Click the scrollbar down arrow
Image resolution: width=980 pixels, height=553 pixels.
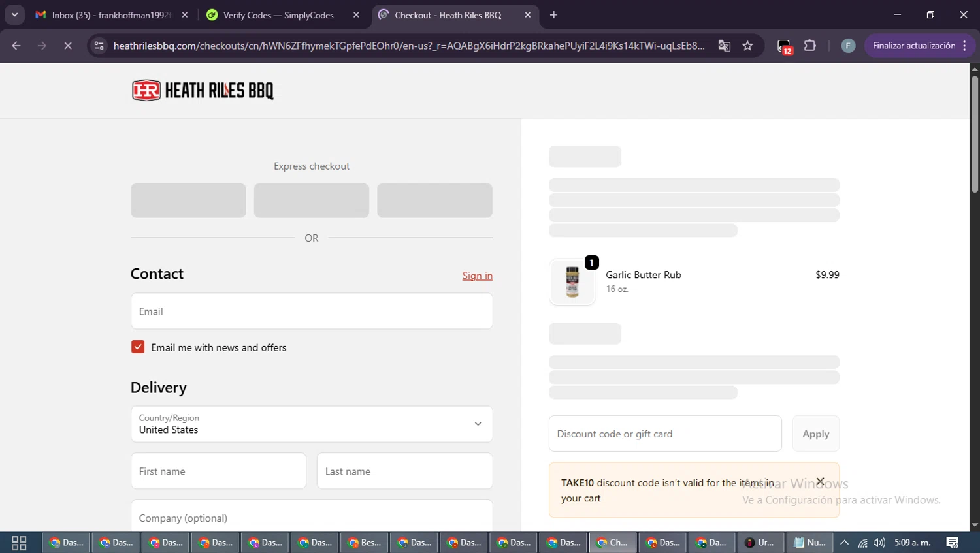975,526
